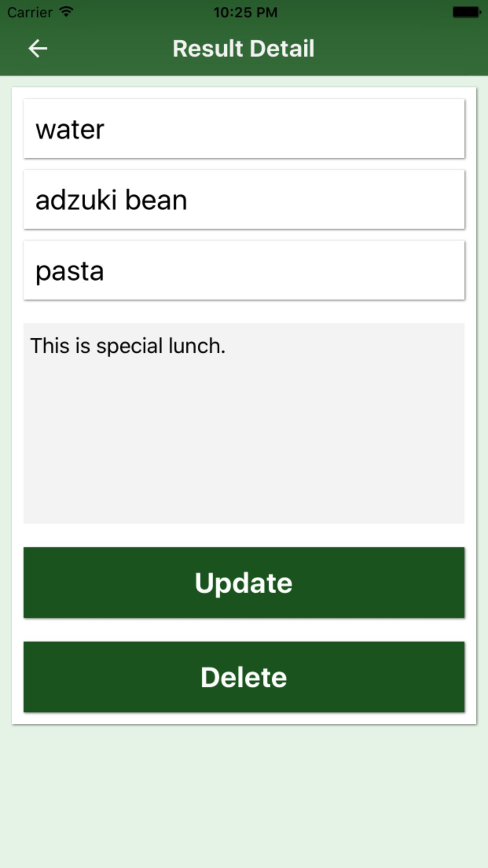Click the word 'Detail' in the header
The width and height of the screenshot is (488, 868).
click(x=282, y=48)
